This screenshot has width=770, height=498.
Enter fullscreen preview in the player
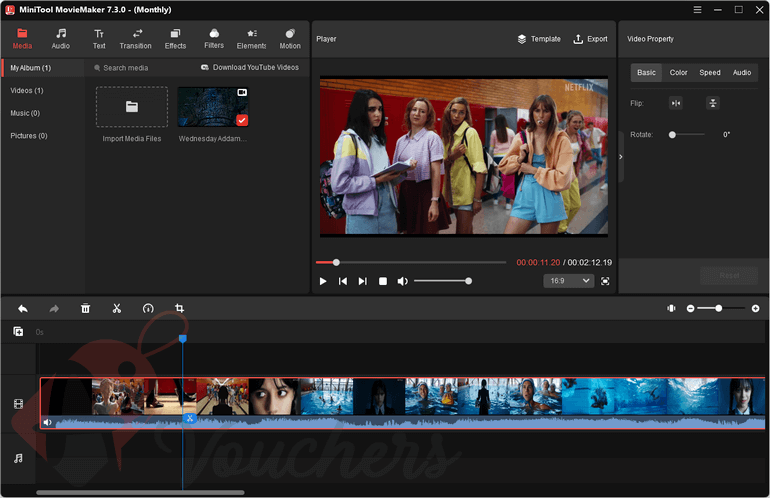603,281
